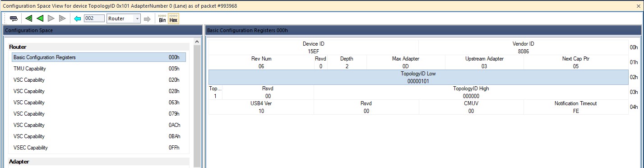Click the Vendor ID 8086 field
The image size is (644, 168).
(x=524, y=47)
